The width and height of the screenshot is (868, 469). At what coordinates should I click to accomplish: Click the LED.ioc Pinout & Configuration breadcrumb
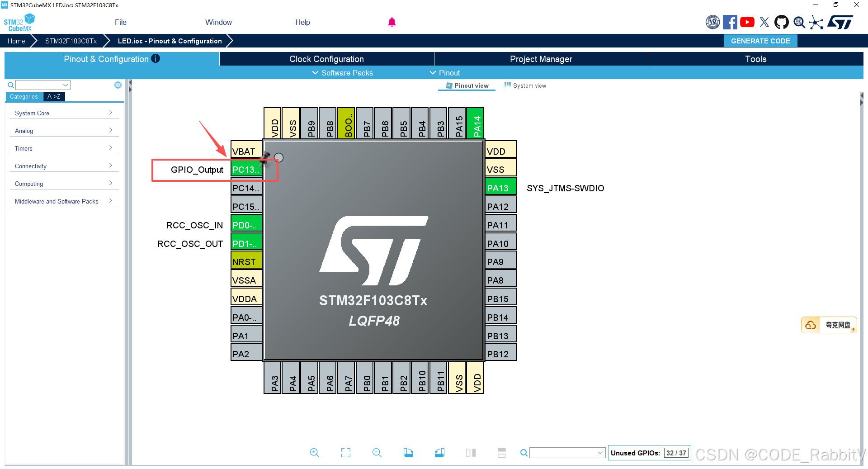(170, 41)
